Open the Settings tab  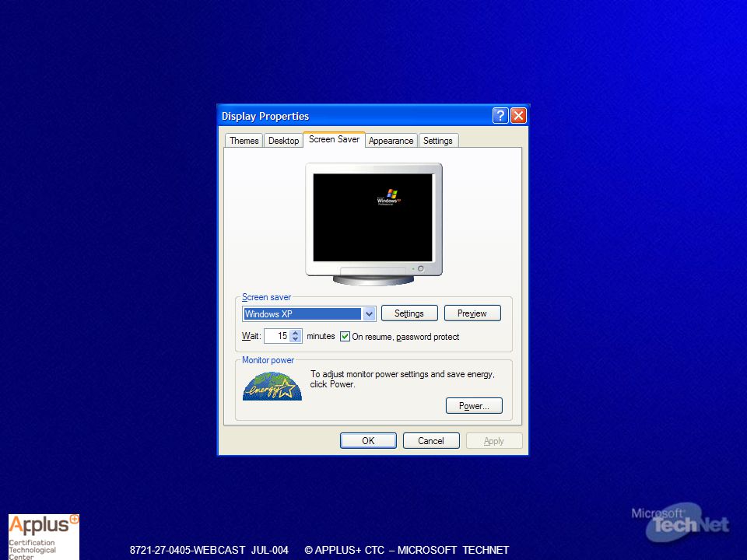tap(438, 141)
